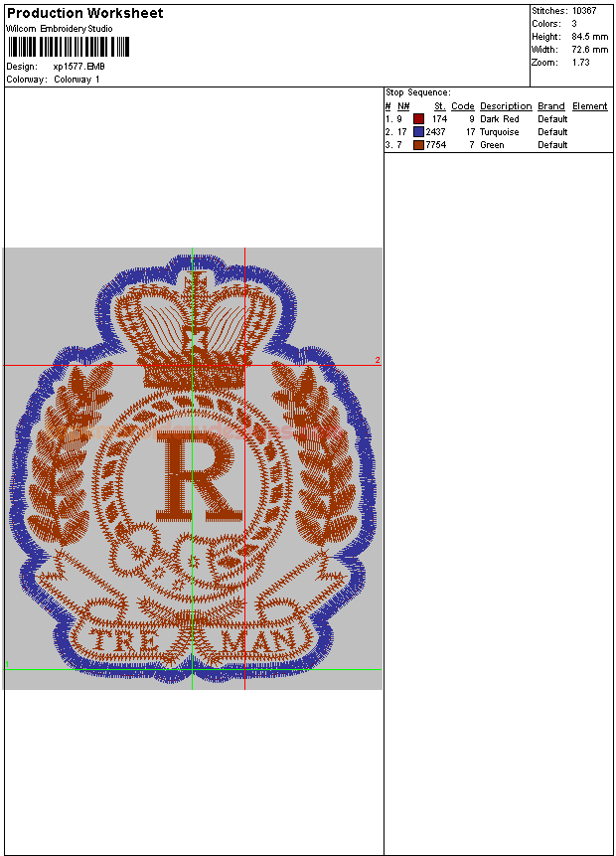The width and height of the screenshot is (616, 856).
Task: Click the 'Code' column header
Action: (x=463, y=106)
